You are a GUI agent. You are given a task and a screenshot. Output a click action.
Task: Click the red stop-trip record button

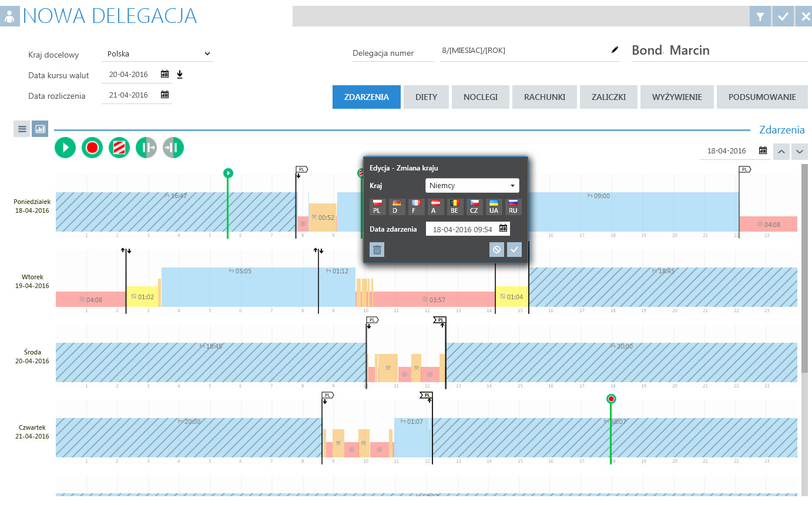[x=92, y=147]
